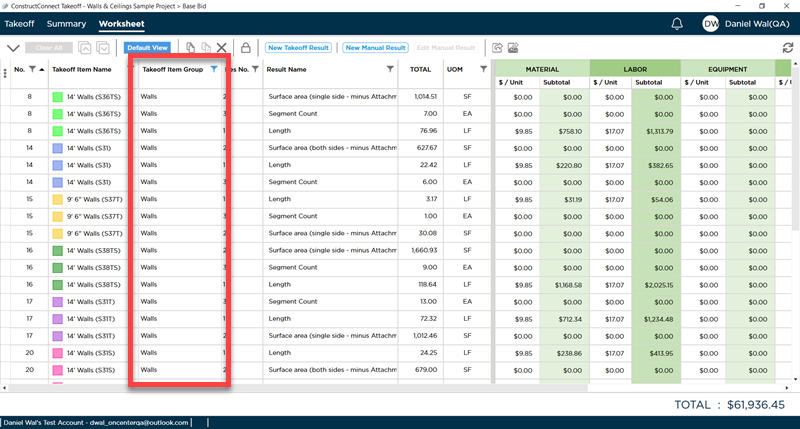Image resolution: width=800 pixels, height=429 pixels.
Task: Click total value 1,012.46
Action: (x=425, y=336)
